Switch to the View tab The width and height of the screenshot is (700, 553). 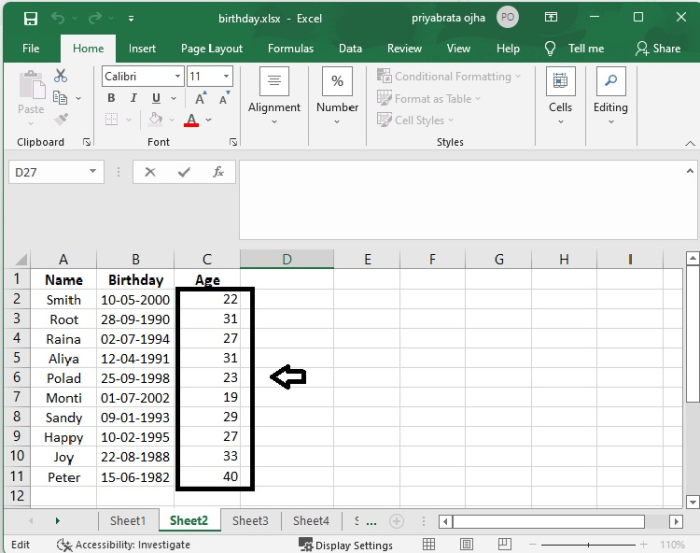458,48
